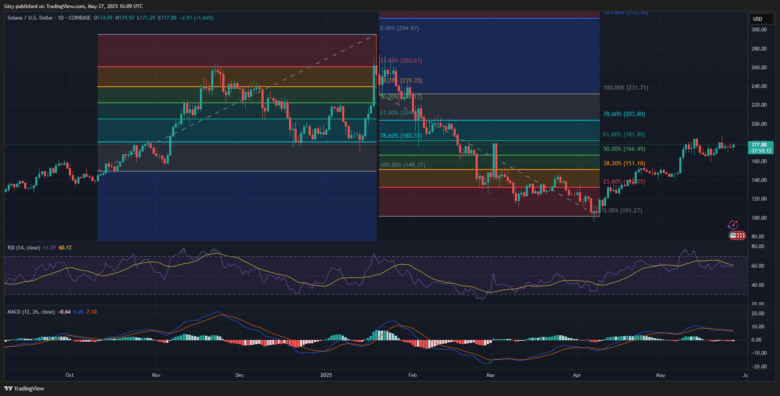Image resolution: width=780 pixels, height=396 pixels.
Task: Click the 100.00 price axis label
Action: [759, 218]
